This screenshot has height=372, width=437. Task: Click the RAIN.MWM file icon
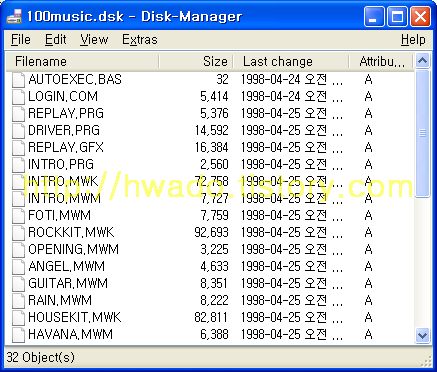(x=18, y=301)
